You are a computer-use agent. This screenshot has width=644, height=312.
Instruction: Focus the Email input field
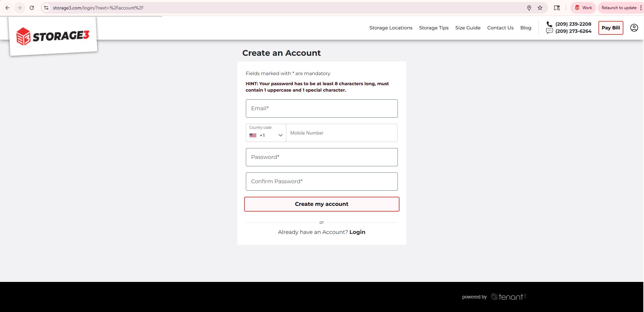coord(321,109)
